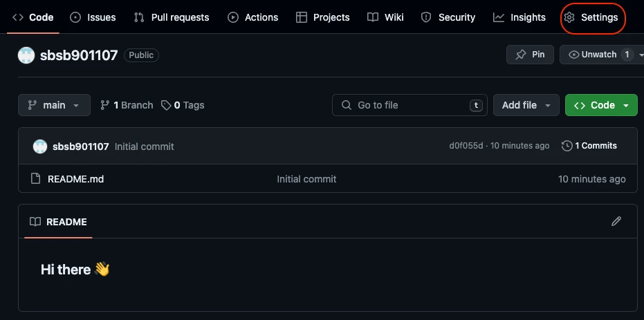Image resolution: width=644 pixels, height=320 pixels.
Task: Click '10 minutes ago' in README.md row
Action: (x=592, y=179)
